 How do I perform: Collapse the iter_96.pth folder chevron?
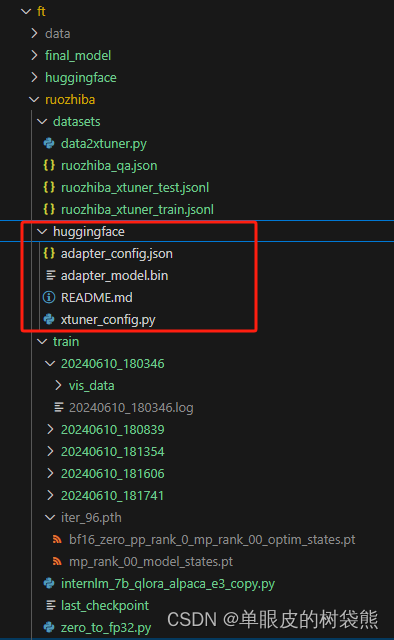point(50,518)
